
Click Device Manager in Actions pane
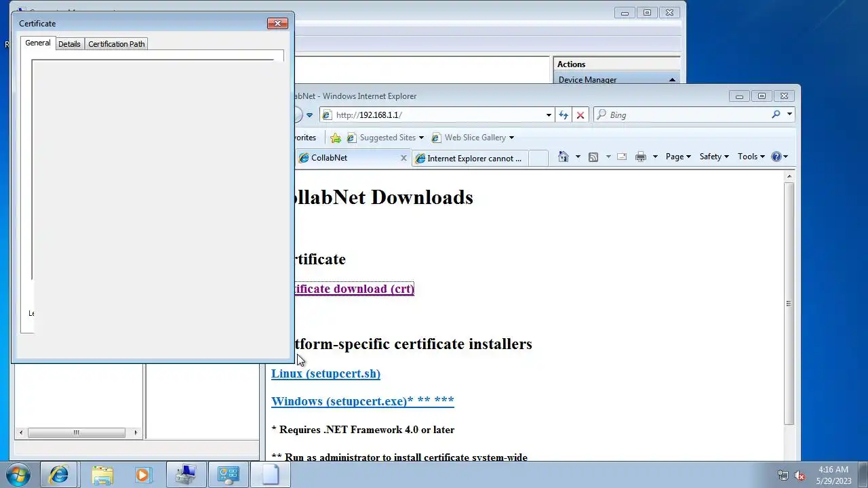[587, 80]
